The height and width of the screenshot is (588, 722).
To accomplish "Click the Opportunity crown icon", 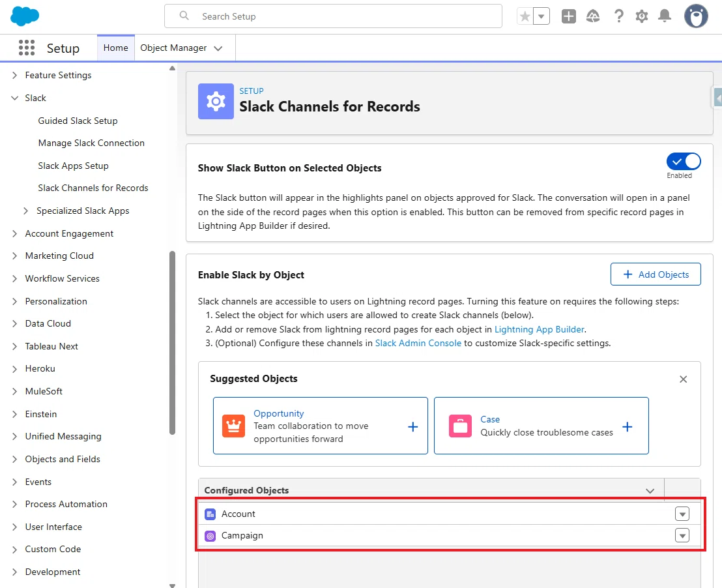I will (233, 426).
